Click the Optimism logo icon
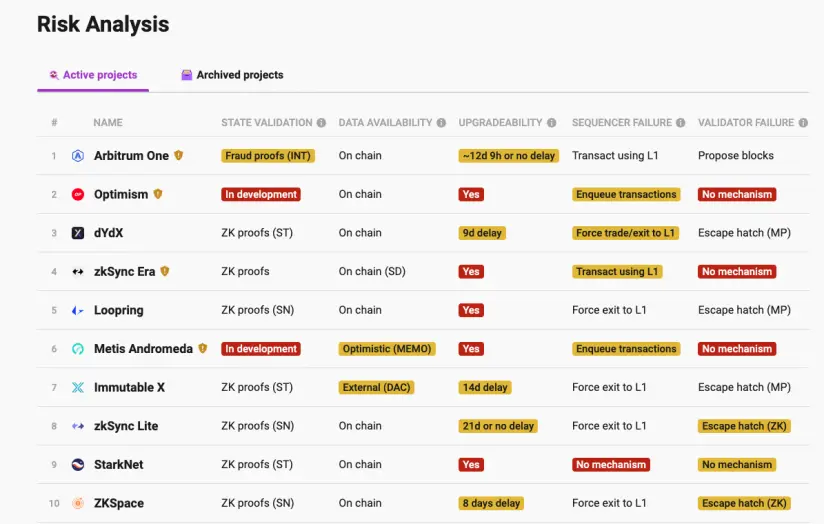The width and height of the screenshot is (824, 524). click(78, 194)
